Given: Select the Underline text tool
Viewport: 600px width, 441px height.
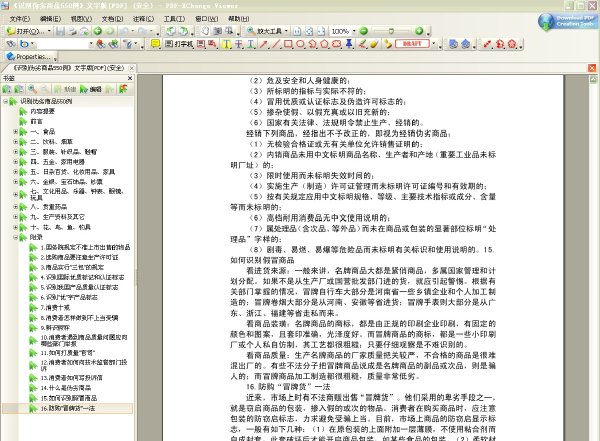Looking at the screenshot, I should click(x=251, y=44).
